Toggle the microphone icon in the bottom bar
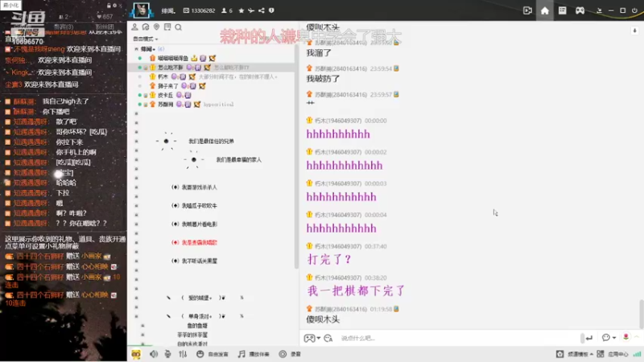 167,354
